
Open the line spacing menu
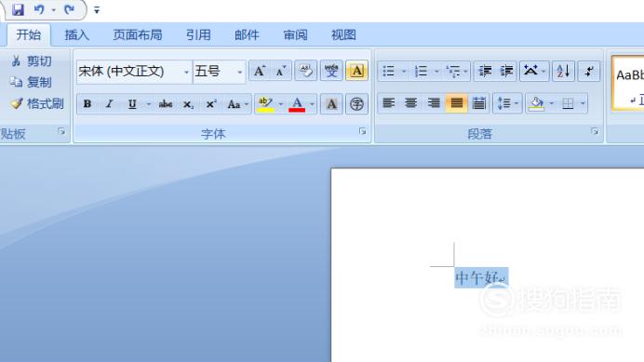tap(507, 103)
